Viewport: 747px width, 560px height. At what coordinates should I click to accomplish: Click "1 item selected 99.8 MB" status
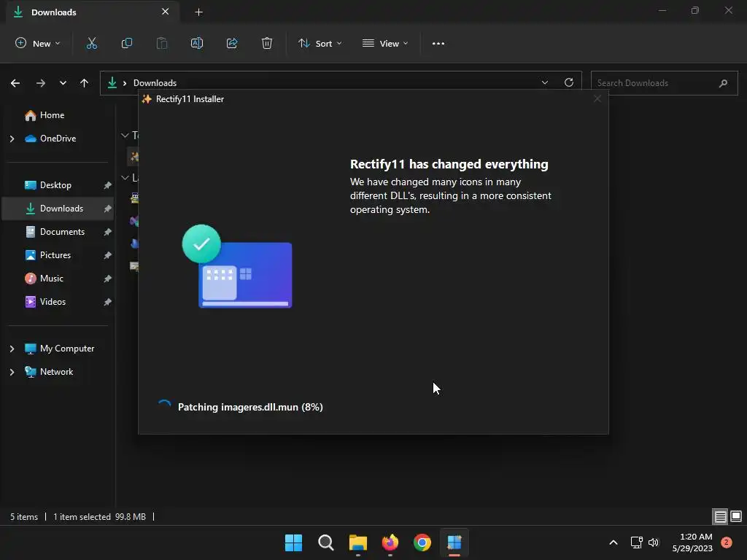99,517
